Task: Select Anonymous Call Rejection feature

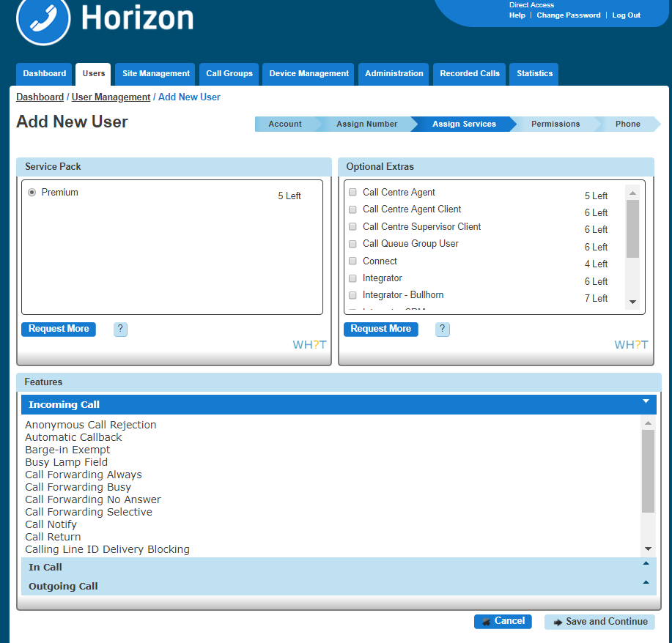Action: pos(90,425)
